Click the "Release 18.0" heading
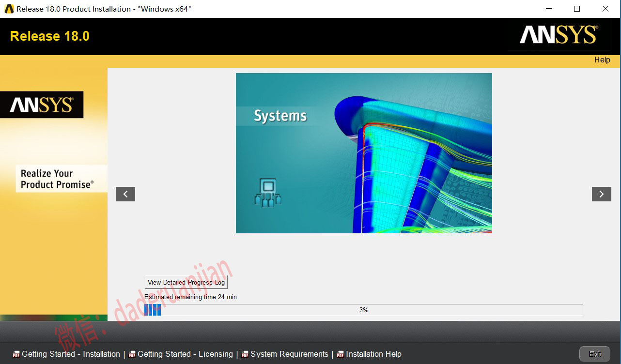The width and height of the screenshot is (621, 364). 50,36
